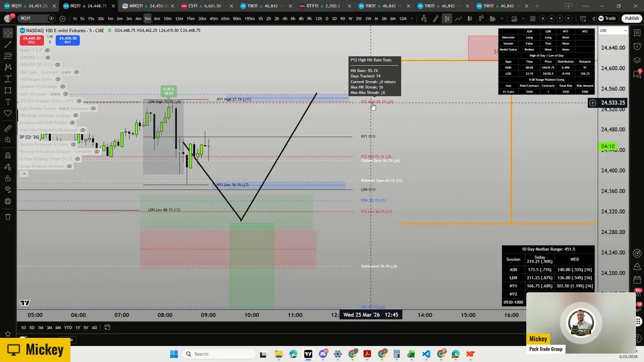Open the chart patterns tool
644x362 pixels.
8,67
